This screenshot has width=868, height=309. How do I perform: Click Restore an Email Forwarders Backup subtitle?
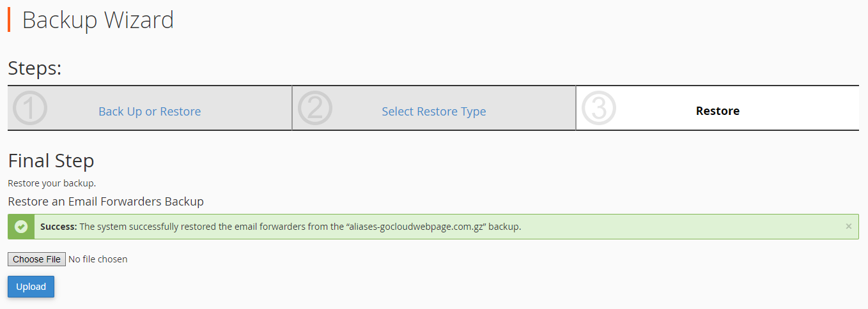pos(105,201)
